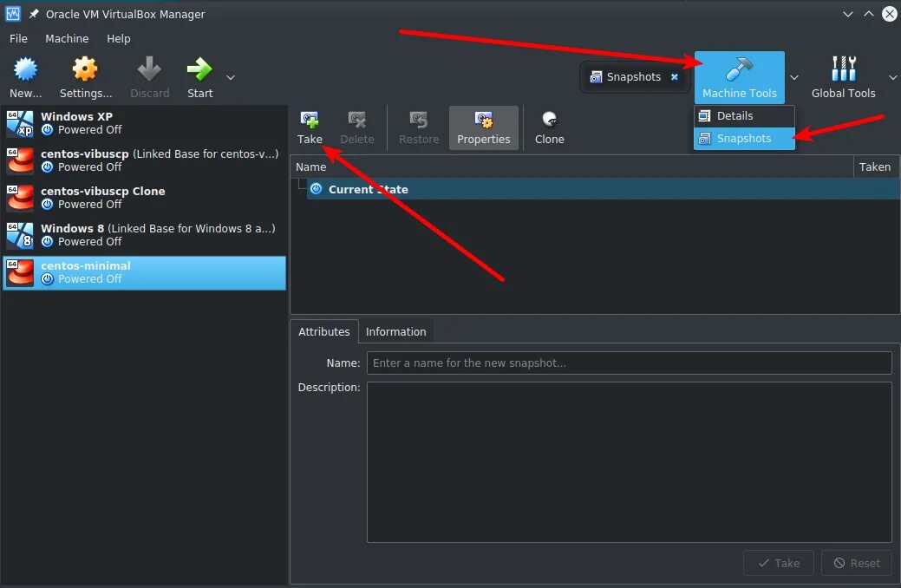Viewport: 901px width, 588px height.
Task: Open the Machine menu
Action: (67, 38)
